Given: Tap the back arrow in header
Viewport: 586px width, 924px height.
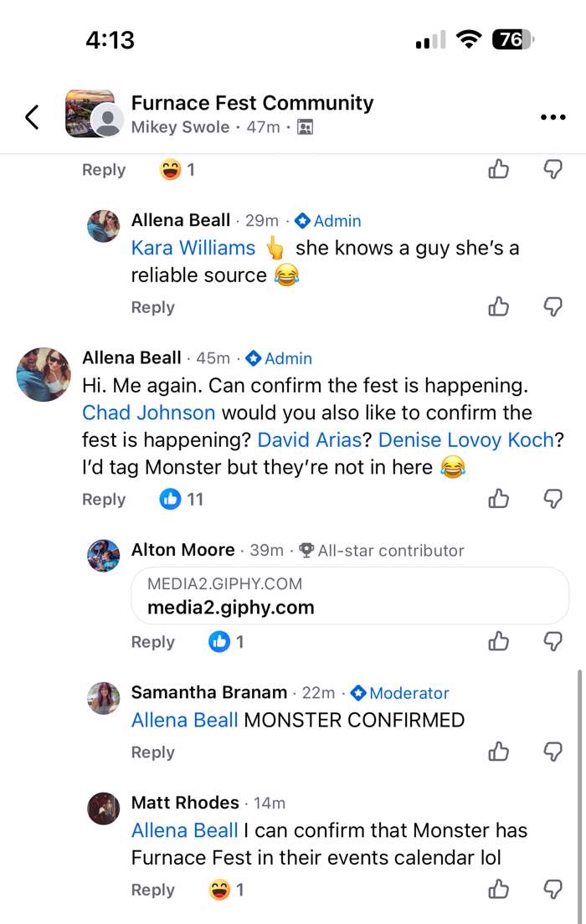Looking at the screenshot, I should tap(32, 117).
